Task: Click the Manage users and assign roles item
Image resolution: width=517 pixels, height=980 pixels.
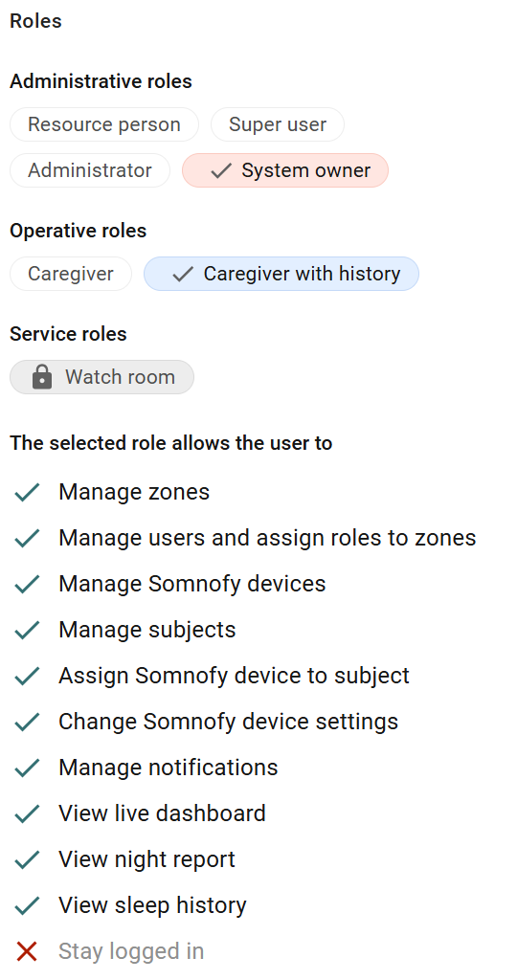Action: (x=267, y=538)
